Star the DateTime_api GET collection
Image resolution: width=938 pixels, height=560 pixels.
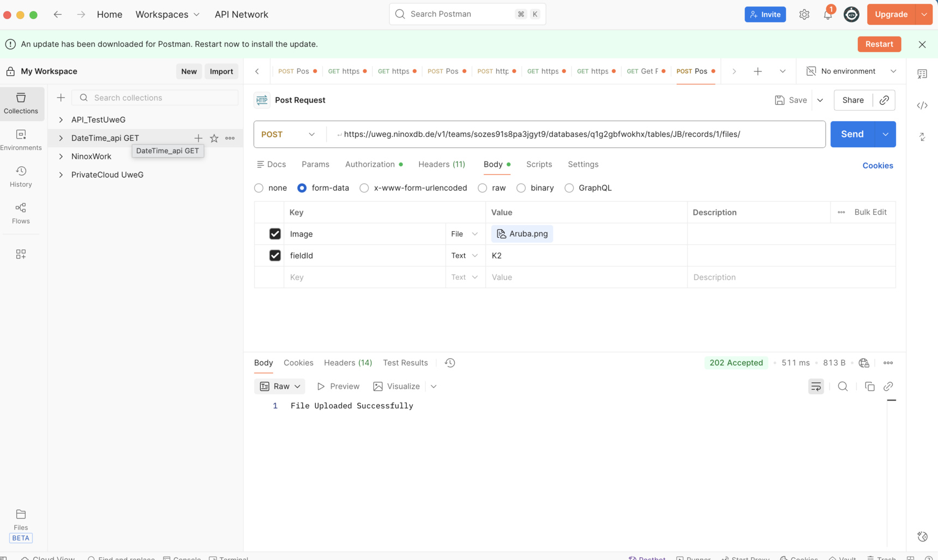pyautogui.click(x=214, y=139)
